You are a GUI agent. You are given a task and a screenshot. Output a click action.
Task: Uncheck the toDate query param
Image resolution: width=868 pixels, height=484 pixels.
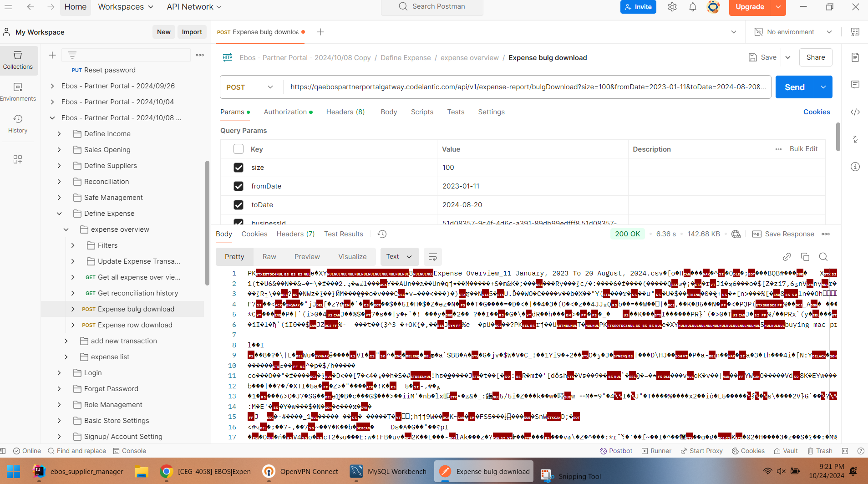(x=239, y=205)
